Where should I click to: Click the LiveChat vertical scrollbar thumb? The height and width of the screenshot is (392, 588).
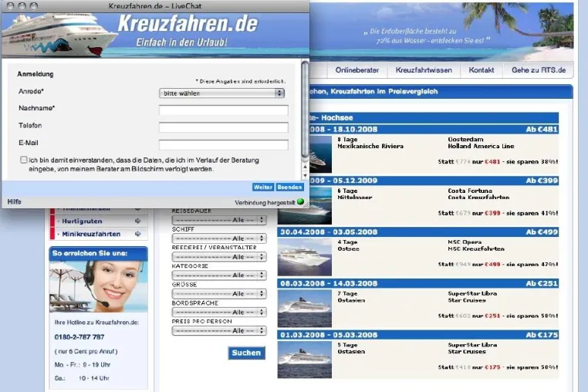click(305, 109)
